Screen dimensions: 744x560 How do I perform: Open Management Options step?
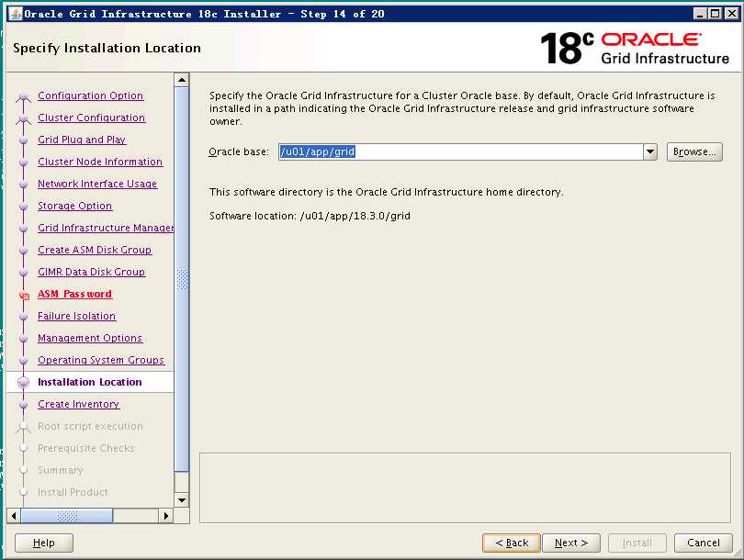90,338
